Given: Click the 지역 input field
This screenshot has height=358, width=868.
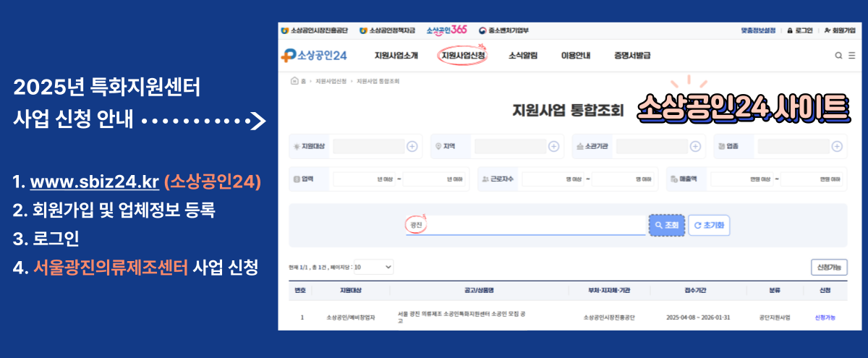Looking at the screenshot, I should pyautogui.click(x=509, y=146).
